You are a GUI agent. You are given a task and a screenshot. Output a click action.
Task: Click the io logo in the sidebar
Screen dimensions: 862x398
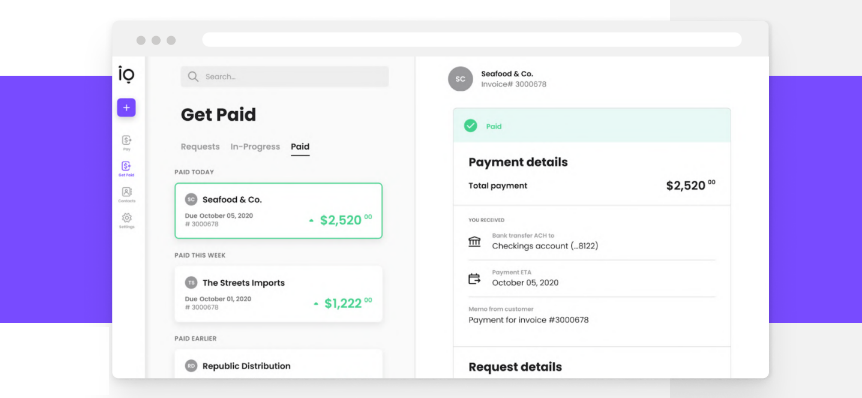tap(126, 74)
